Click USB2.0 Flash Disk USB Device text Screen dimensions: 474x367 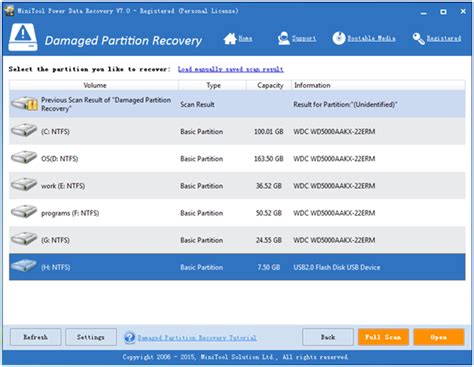[x=337, y=267]
